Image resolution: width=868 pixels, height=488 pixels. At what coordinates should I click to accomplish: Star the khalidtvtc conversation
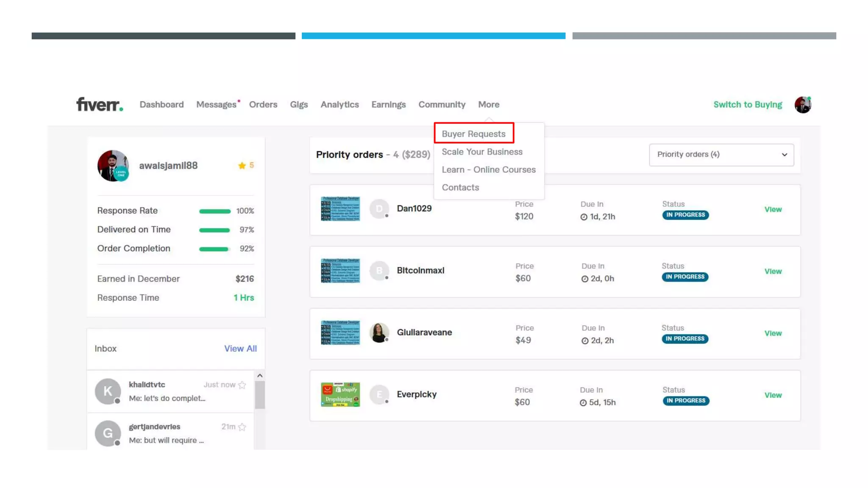pos(242,385)
